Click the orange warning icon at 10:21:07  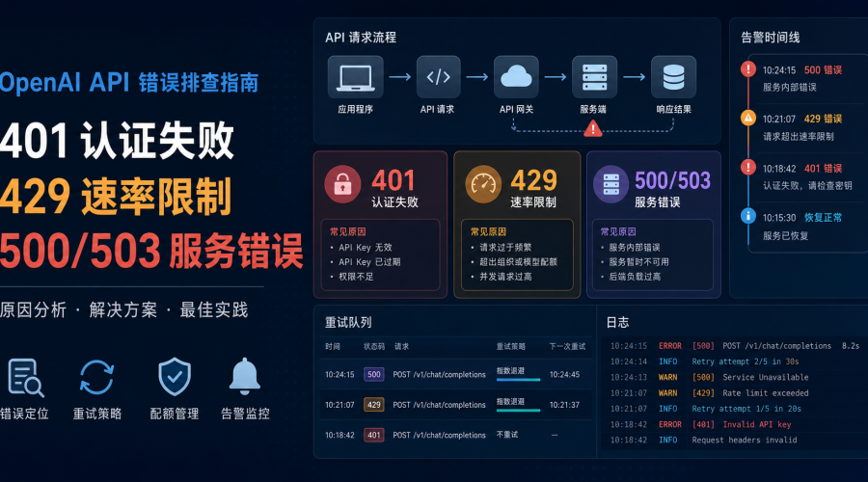(x=747, y=118)
